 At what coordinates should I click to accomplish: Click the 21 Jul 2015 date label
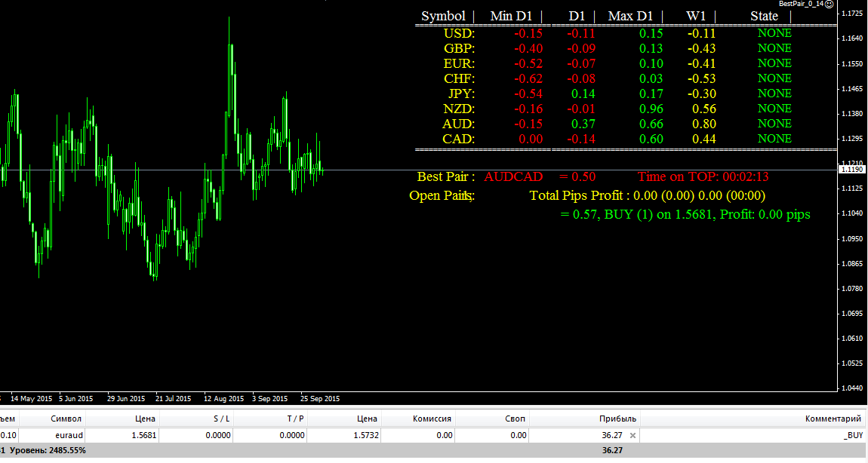click(x=174, y=398)
